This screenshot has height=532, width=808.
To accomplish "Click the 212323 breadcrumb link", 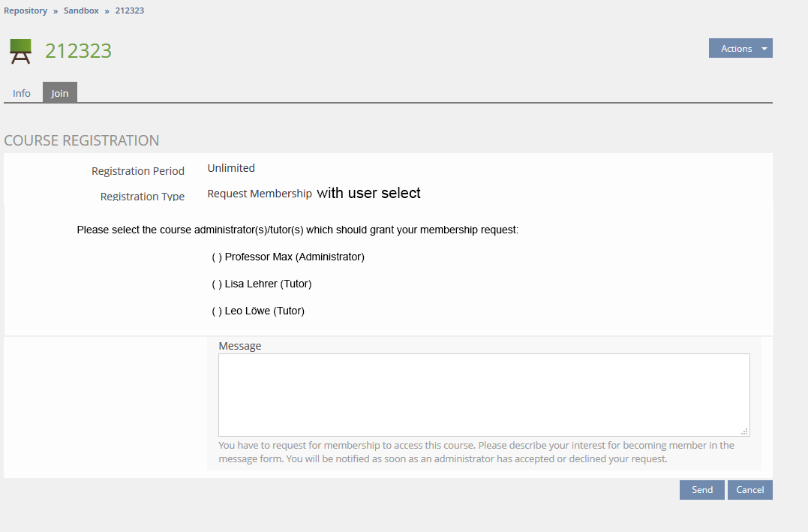I will 130,11.
